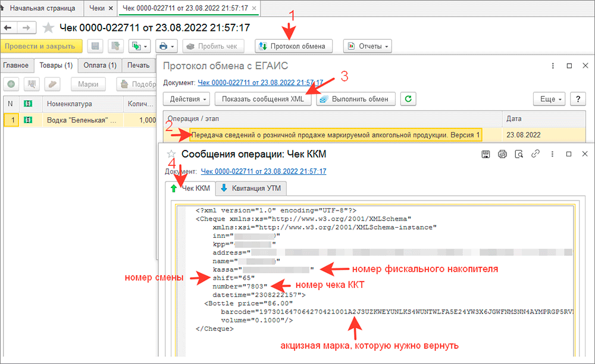Open the Начальная страница tab
The image size is (595, 364).
click(42, 8)
